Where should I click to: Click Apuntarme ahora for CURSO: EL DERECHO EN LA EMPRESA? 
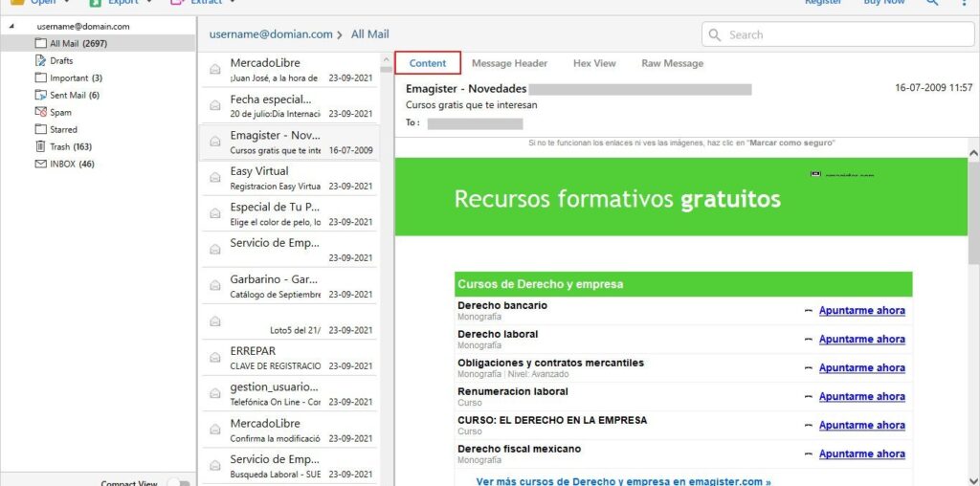click(862, 426)
